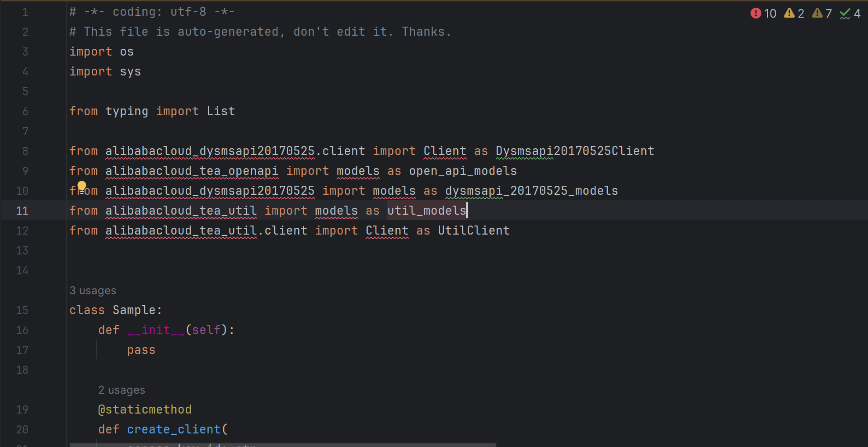
Task: Click the weak warning count 7 icon
Action: 822,14
